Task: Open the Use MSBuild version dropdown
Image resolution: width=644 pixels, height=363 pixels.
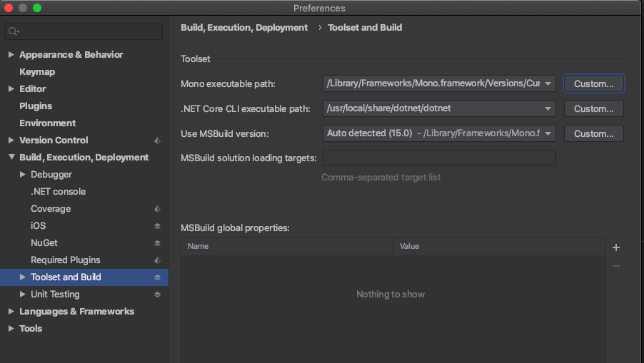Action: (x=548, y=133)
